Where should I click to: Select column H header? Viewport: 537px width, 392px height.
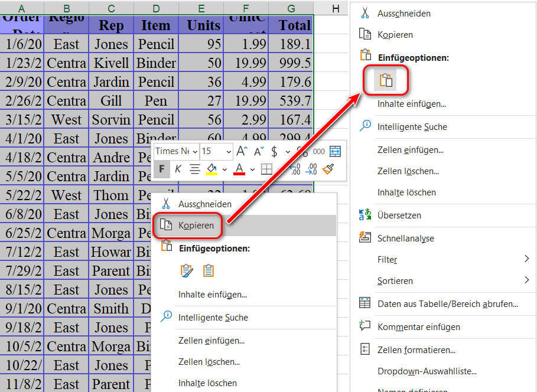tap(336, 8)
